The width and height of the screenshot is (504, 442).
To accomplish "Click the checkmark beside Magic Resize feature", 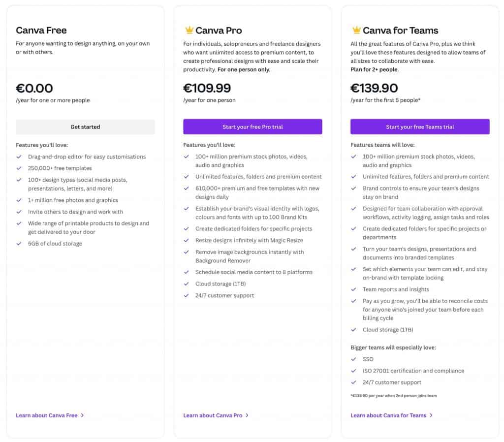I will click(187, 241).
